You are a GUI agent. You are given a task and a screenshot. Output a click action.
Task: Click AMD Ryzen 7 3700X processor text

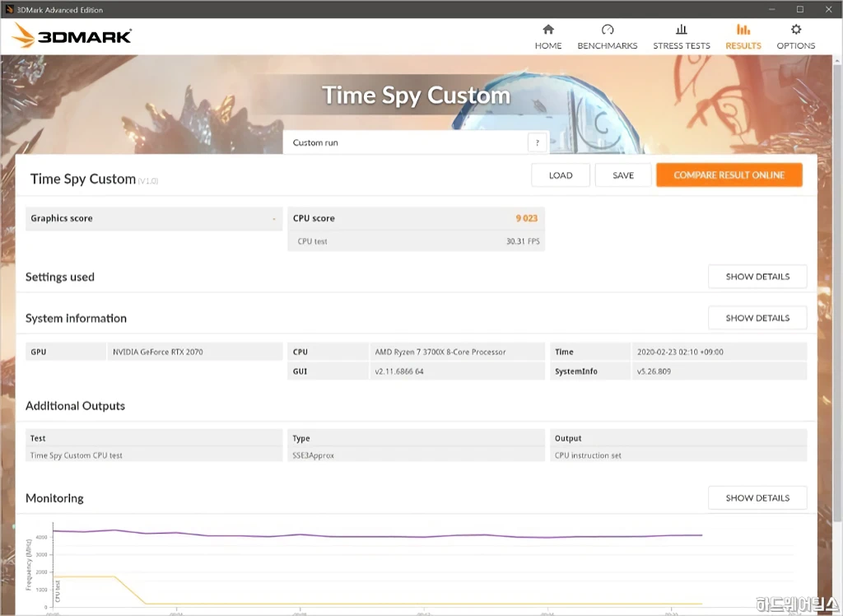pos(440,352)
